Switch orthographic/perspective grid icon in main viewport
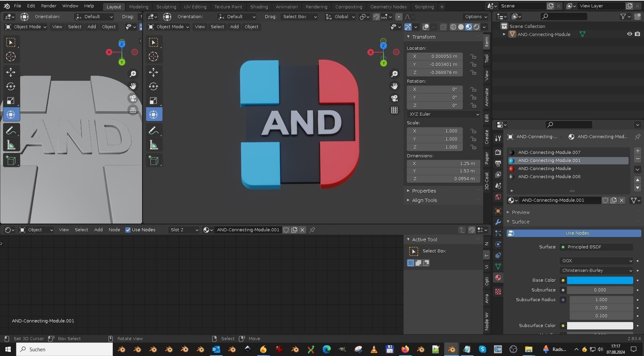 395,110
